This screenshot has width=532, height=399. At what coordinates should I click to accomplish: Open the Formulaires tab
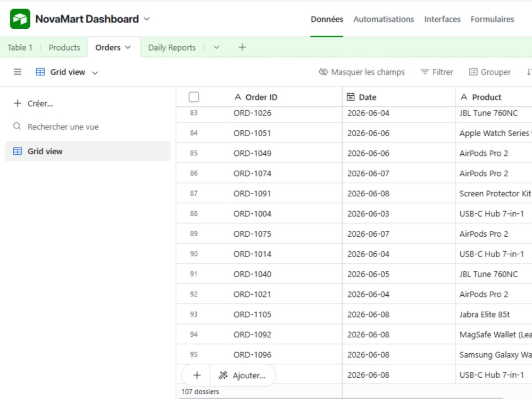pyautogui.click(x=492, y=19)
